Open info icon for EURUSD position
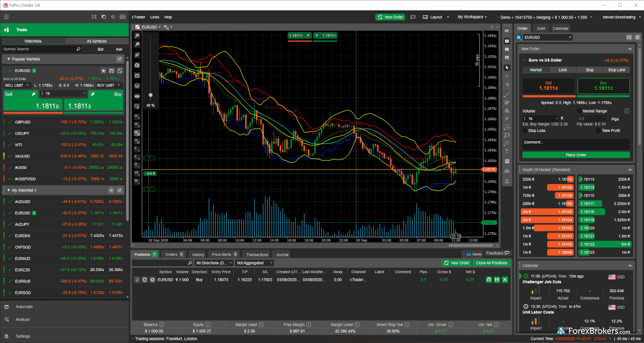644x343 pixels. pos(137,279)
